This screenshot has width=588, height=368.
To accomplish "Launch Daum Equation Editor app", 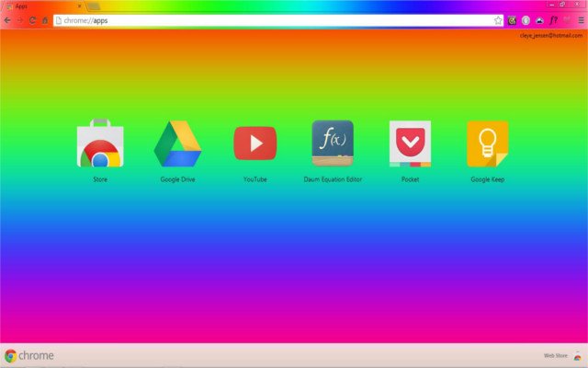I will click(x=333, y=144).
